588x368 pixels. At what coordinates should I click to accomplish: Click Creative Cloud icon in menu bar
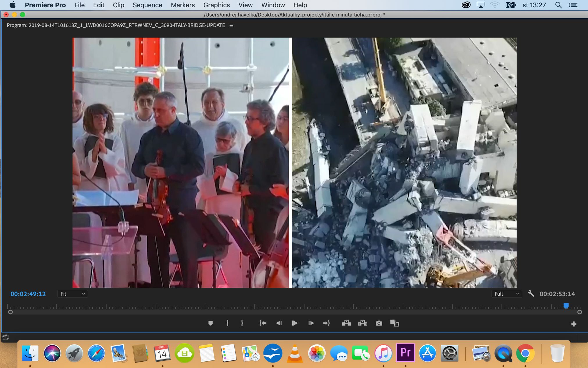point(466,5)
